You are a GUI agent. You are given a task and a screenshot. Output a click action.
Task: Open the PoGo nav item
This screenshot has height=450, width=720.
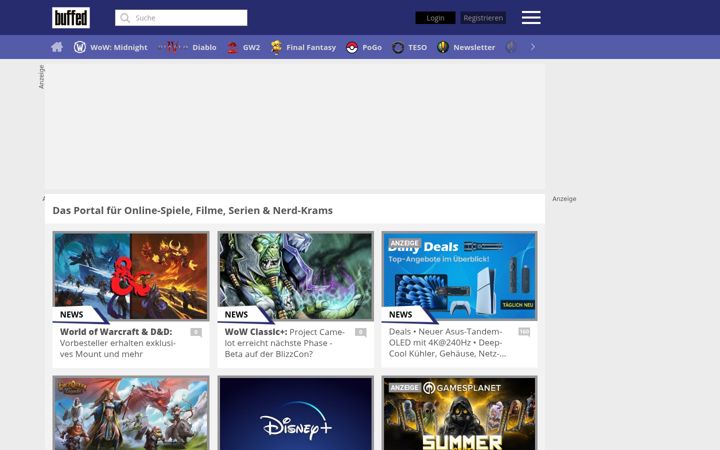click(x=372, y=47)
